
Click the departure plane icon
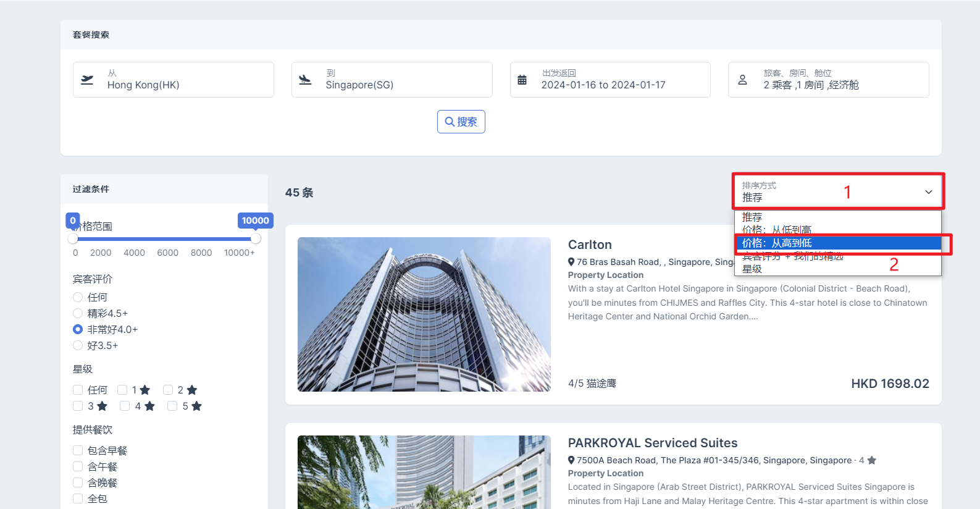coord(87,80)
